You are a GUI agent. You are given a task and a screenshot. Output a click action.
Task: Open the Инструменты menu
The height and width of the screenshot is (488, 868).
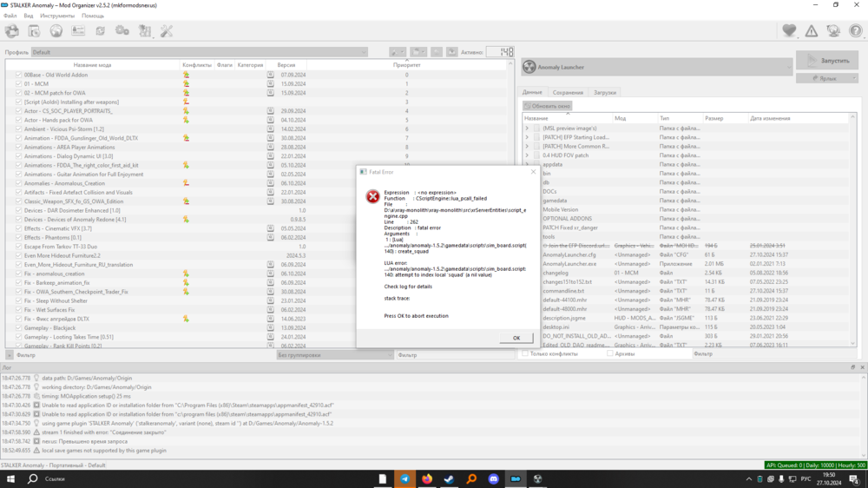tap(57, 16)
